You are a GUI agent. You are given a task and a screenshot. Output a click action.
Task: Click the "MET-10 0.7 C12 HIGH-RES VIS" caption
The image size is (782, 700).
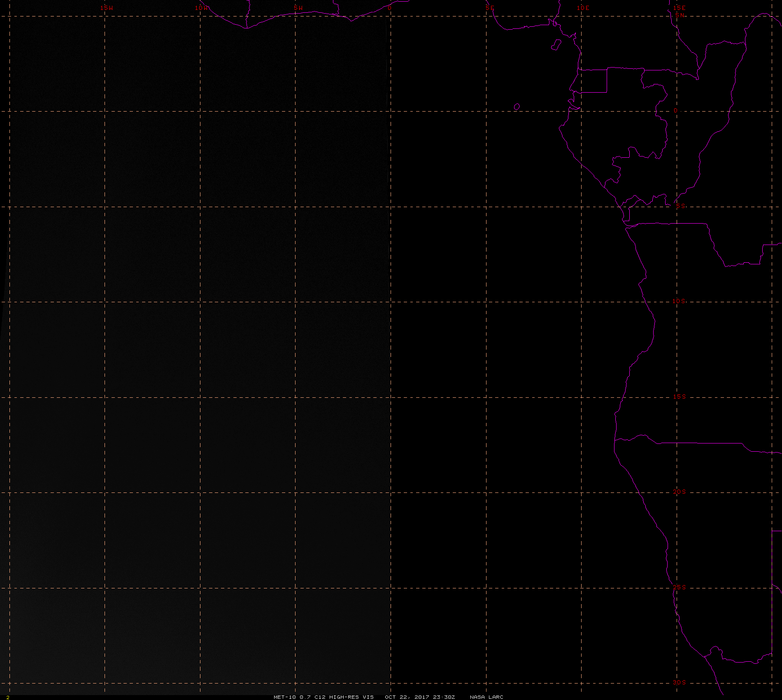(324, 697)
